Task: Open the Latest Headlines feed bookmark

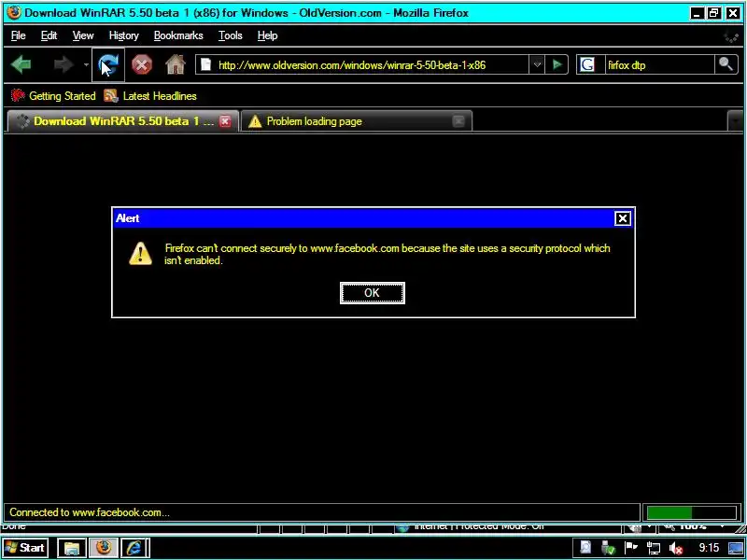Action: pyautogui.click(x=150, y=96)
